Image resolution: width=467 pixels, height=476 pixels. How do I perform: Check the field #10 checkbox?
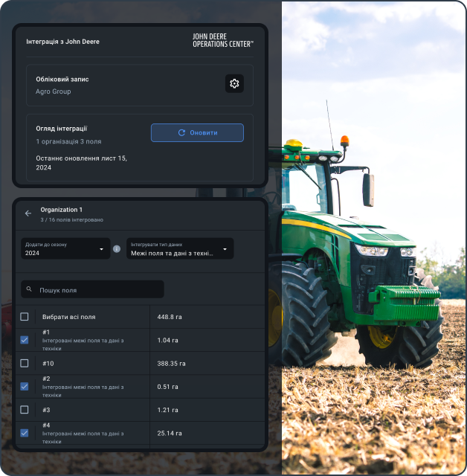click(25, 364)
